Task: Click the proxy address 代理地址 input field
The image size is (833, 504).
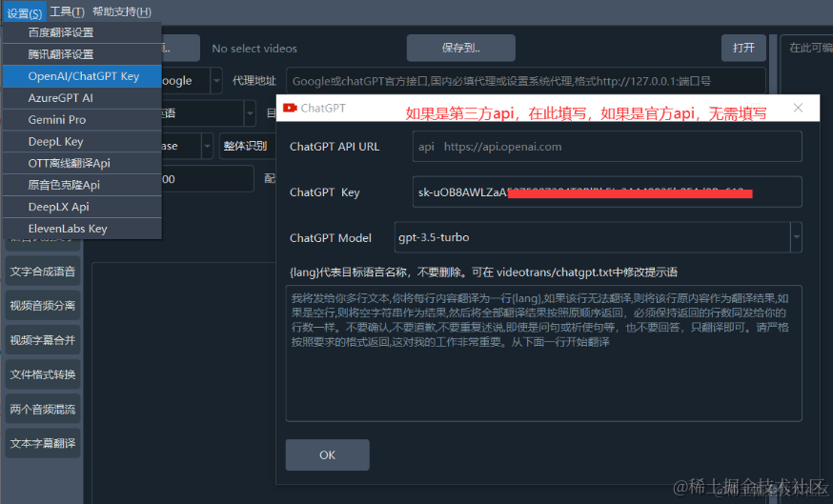Action: coord(525,81)
